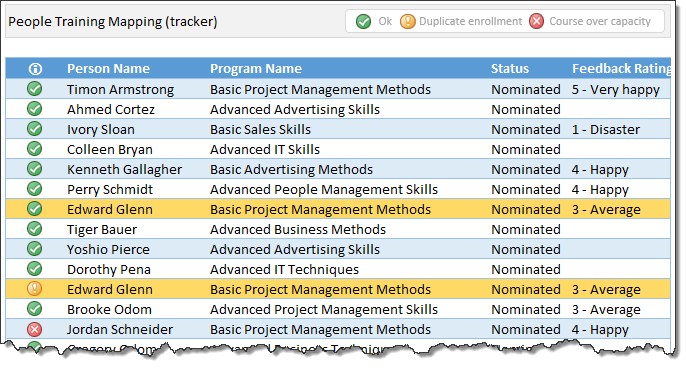
Task: Click Nominated status for Dorothy Pena
Action: [526, 270]
